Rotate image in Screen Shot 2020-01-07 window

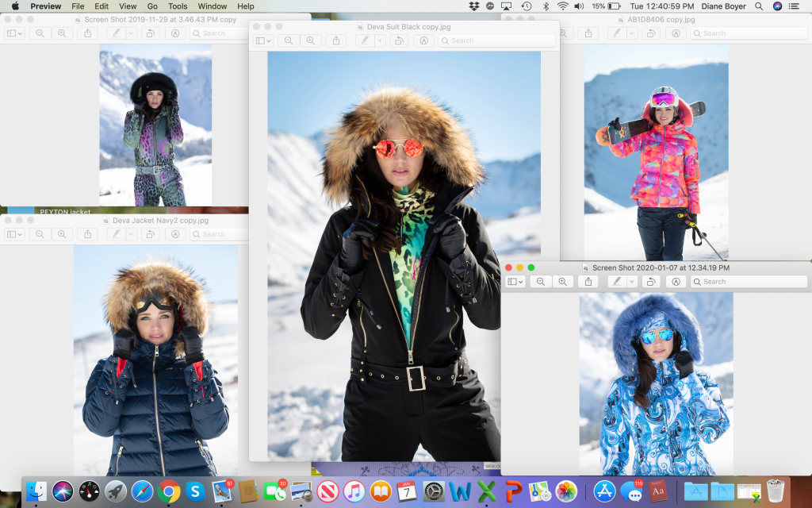coord(650,282)
